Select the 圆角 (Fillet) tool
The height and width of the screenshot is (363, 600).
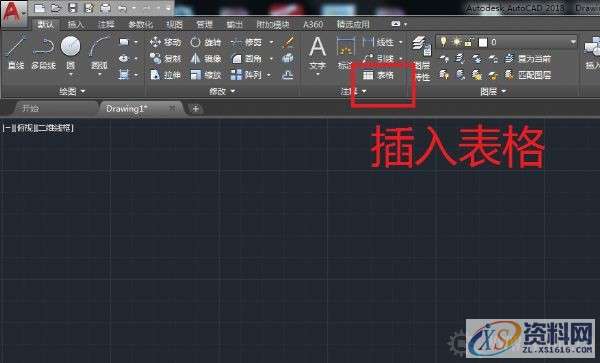point(246,59)
